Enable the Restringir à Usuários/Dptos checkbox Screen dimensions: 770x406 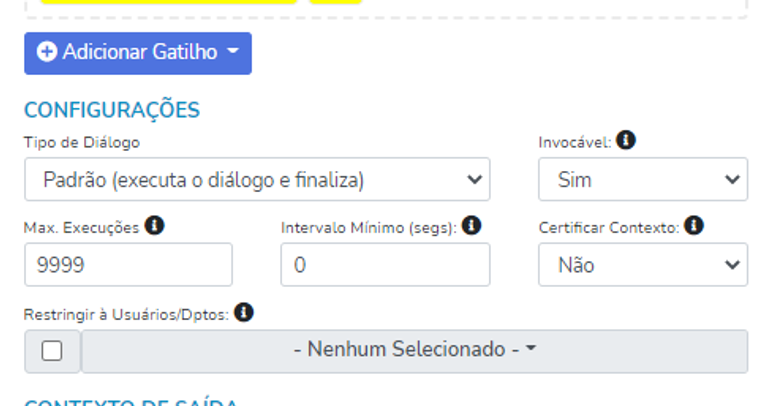(52, 351)
